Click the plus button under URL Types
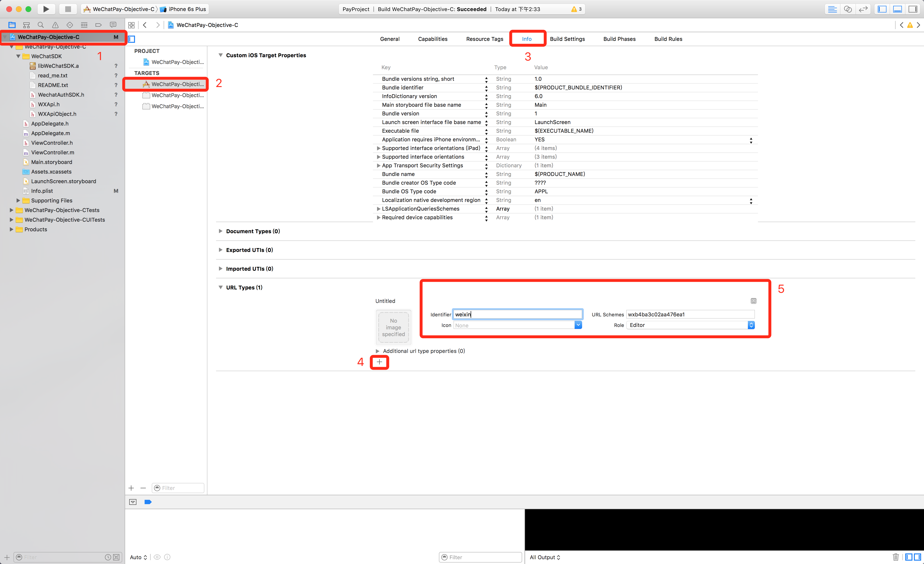The width and height of the screenshot is (924, 564). [379, 362]
